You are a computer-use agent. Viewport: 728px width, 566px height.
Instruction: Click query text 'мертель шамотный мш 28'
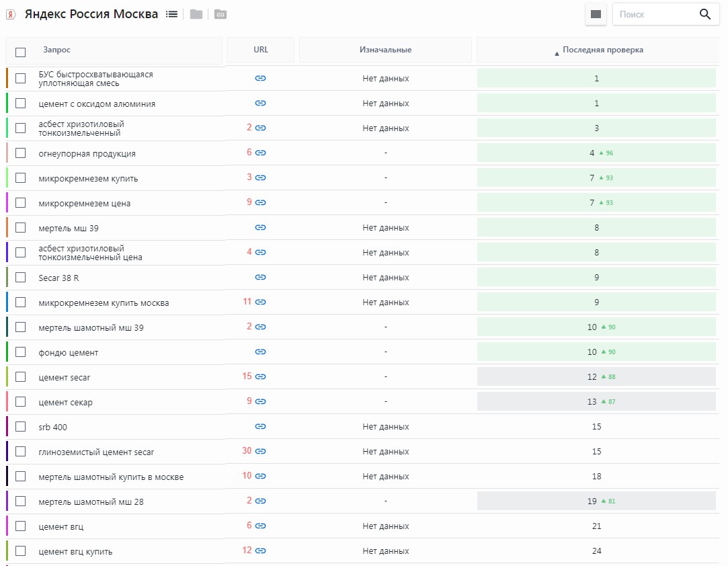pos(91,502)
